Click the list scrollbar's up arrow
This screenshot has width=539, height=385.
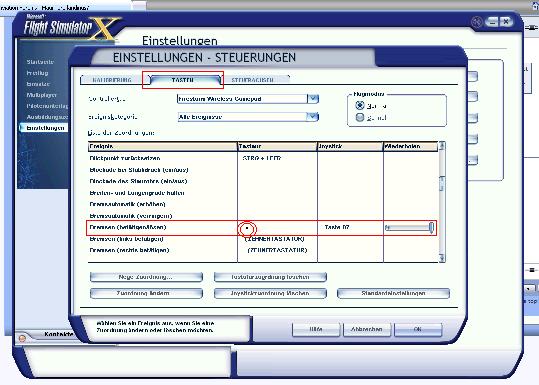pyautogui.click(x=442, y=146)
